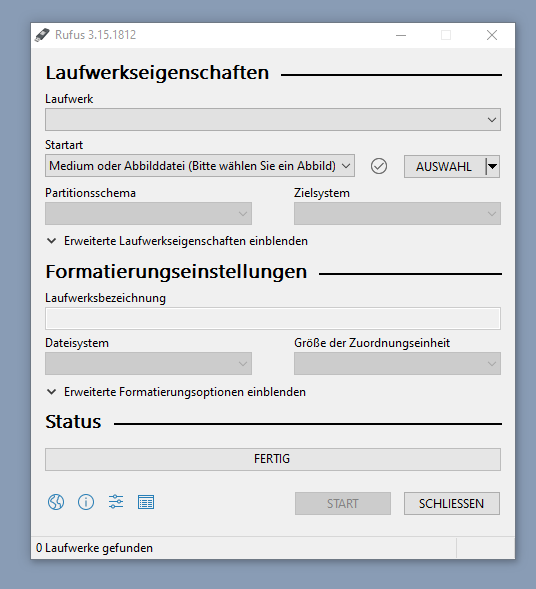Expand Erweiterte Laufwerkseigenschaften einblenden

(x=177, y=241)
